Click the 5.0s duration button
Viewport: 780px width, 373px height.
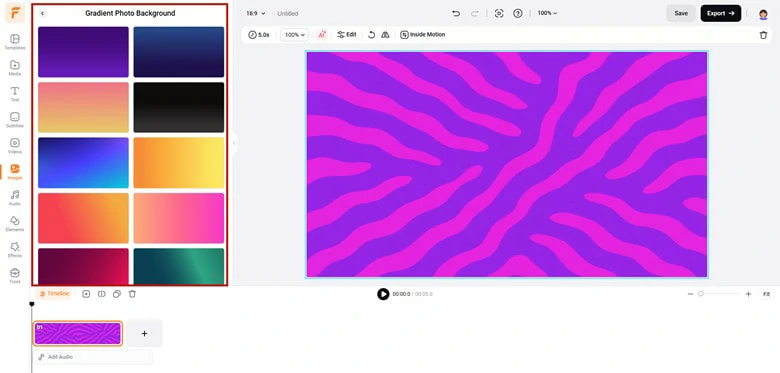tap(259, 35)
